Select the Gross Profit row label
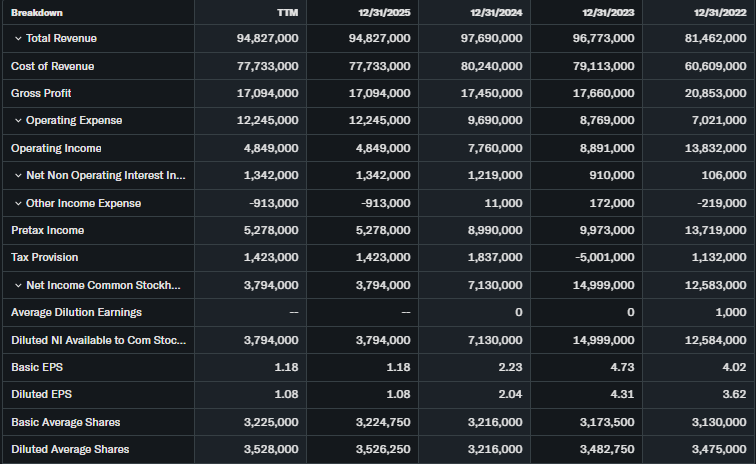The width and height of the screenshot is (756, 464). (41, 93)
